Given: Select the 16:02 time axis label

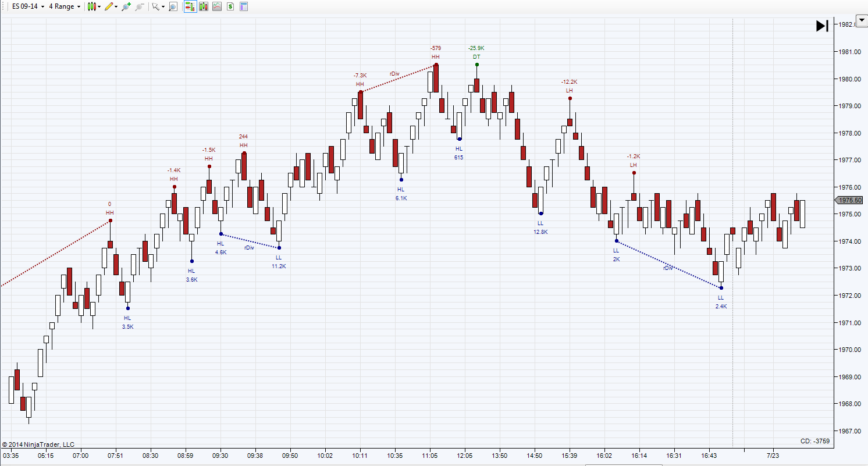Looking at the screenshot, I should (x=604, y=455).
